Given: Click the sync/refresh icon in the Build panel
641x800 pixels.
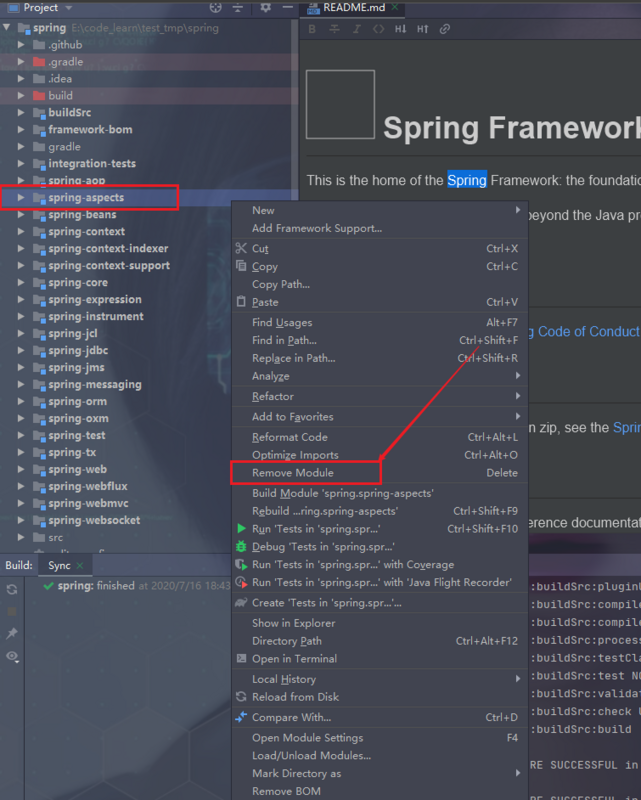Looking at the screenshot, I should click(x=12, y=590).
